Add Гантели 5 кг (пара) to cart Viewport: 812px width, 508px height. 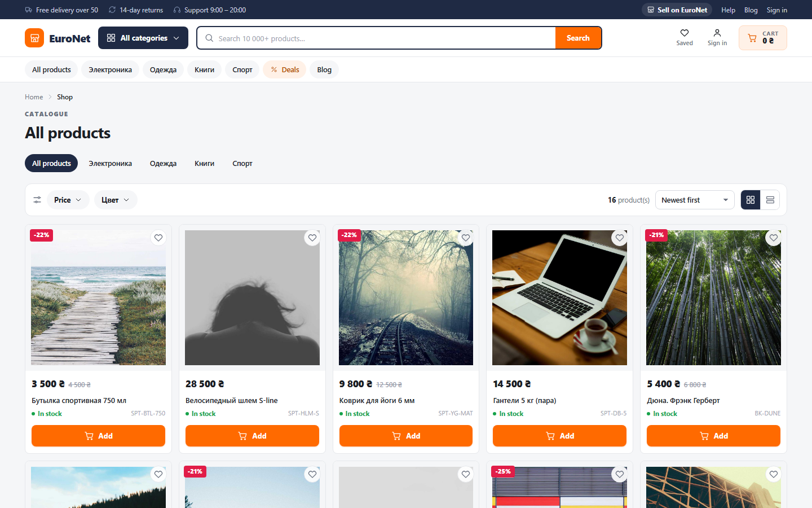coord(559,436)
